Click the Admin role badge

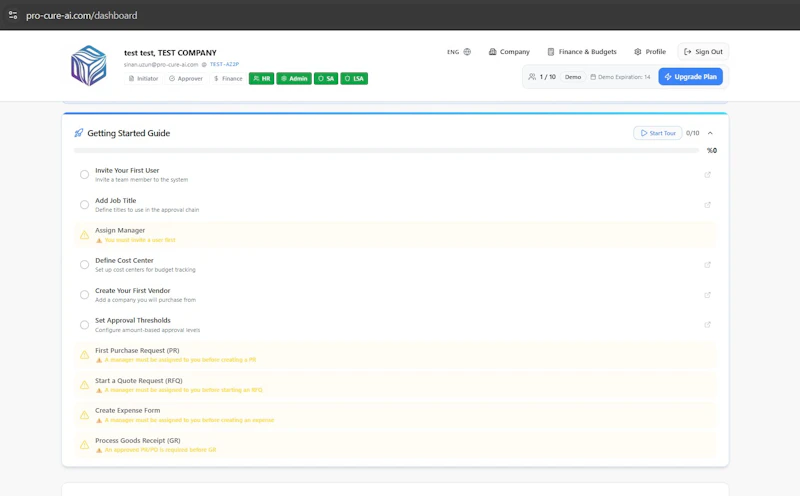click(294, 79)
